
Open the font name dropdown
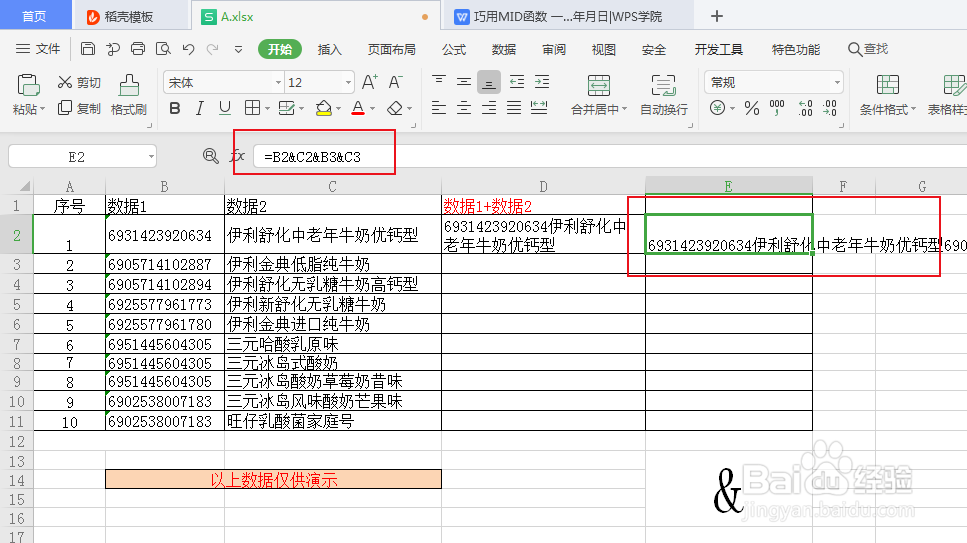point(279,82)
